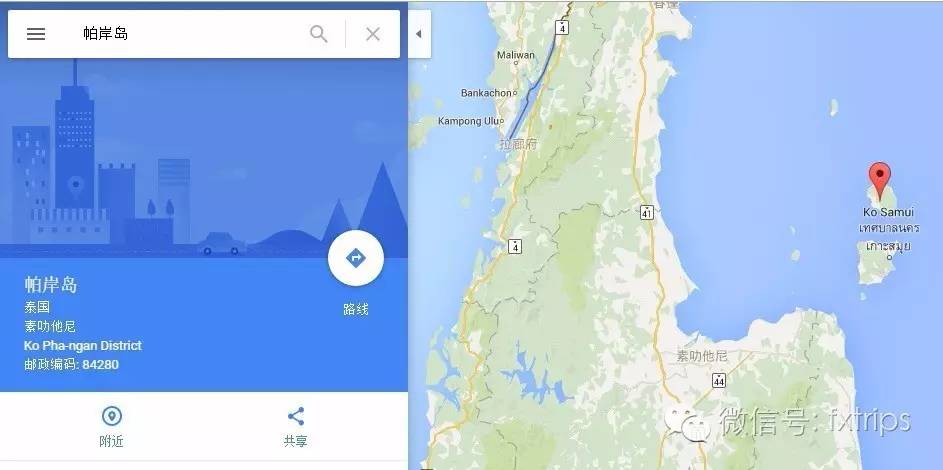Click the 素叻他尼 city label on the map
Image resolution: width=943 pixels, height=470 pixels.
pos(702,356)
